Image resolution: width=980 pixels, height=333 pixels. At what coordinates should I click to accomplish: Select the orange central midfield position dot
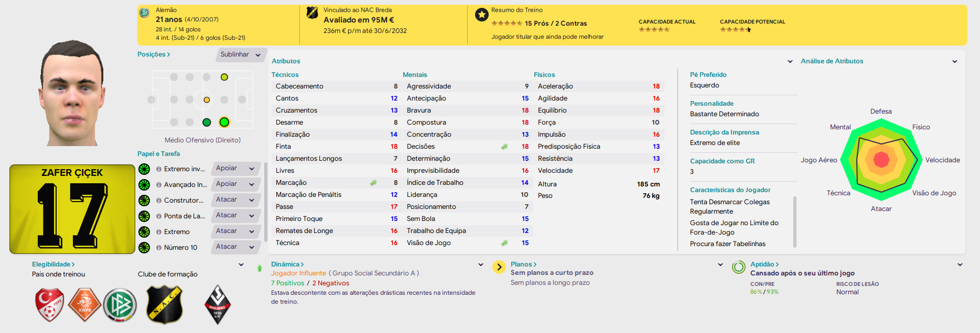[x=207, y=99]
